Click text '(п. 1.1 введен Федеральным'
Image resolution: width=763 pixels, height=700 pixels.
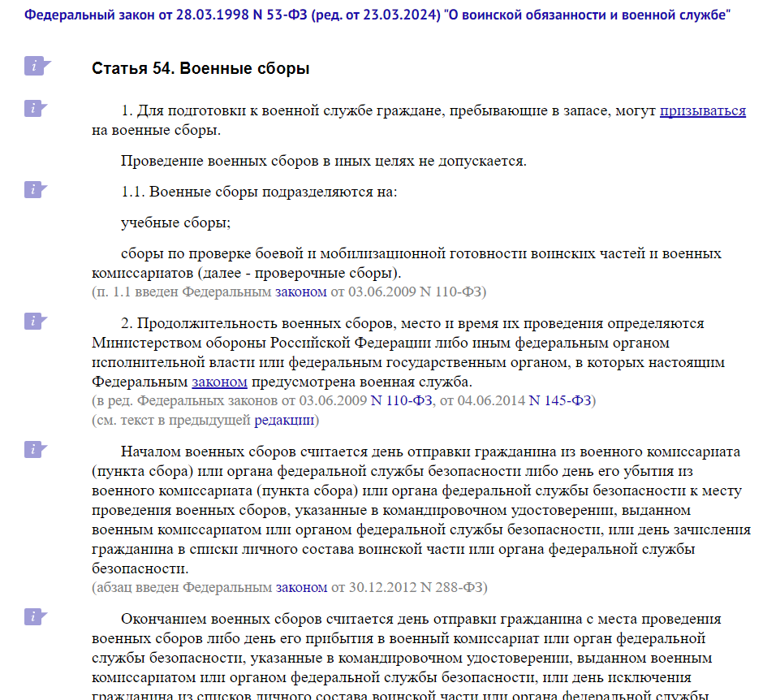coord(182,292)
